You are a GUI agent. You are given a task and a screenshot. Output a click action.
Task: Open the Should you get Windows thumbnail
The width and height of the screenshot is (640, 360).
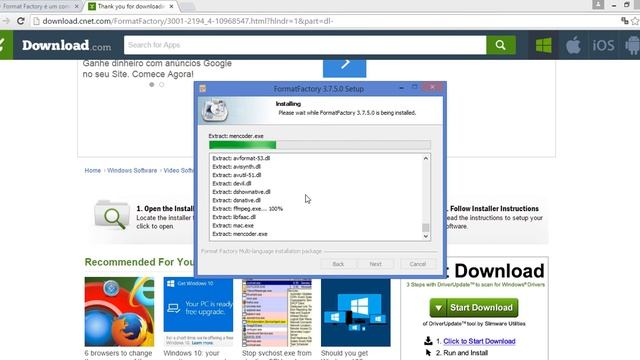pyautogui.click(x=356, y=311)
